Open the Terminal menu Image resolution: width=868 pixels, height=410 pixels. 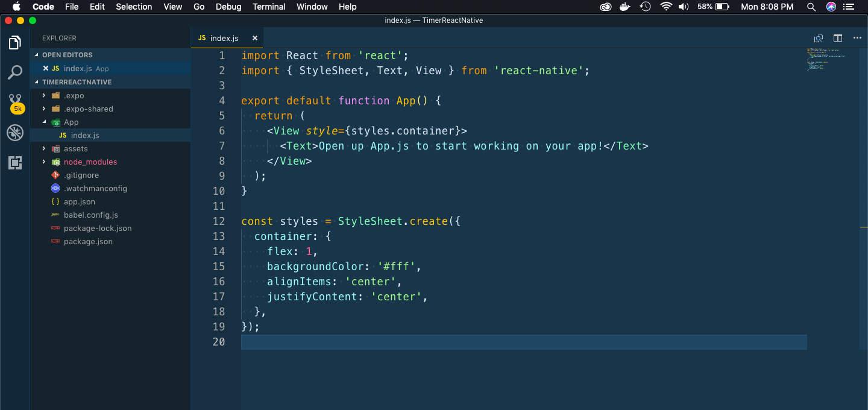coord(269,7)
